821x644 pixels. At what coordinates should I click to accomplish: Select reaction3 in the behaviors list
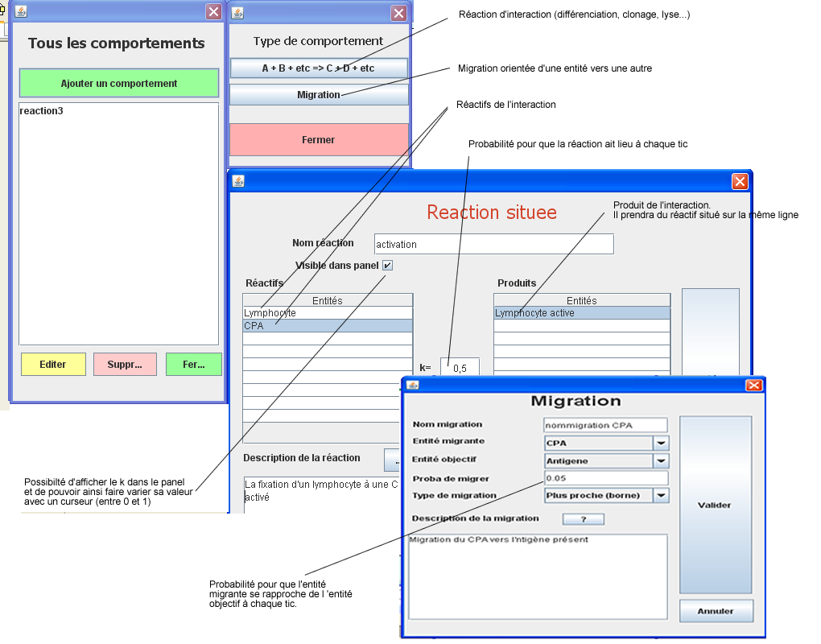click(x=42, y=111)
